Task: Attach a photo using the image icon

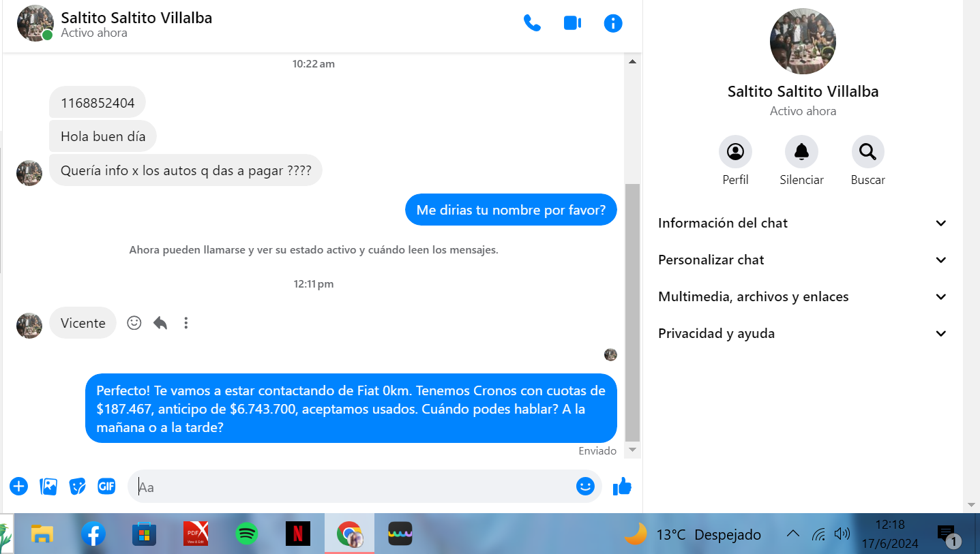Action: pos(48,486)
